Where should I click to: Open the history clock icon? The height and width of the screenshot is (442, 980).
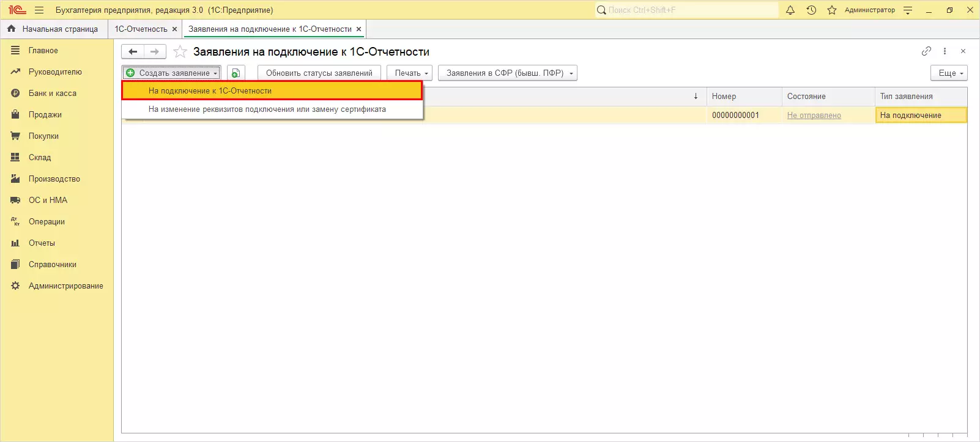[811, 10]
